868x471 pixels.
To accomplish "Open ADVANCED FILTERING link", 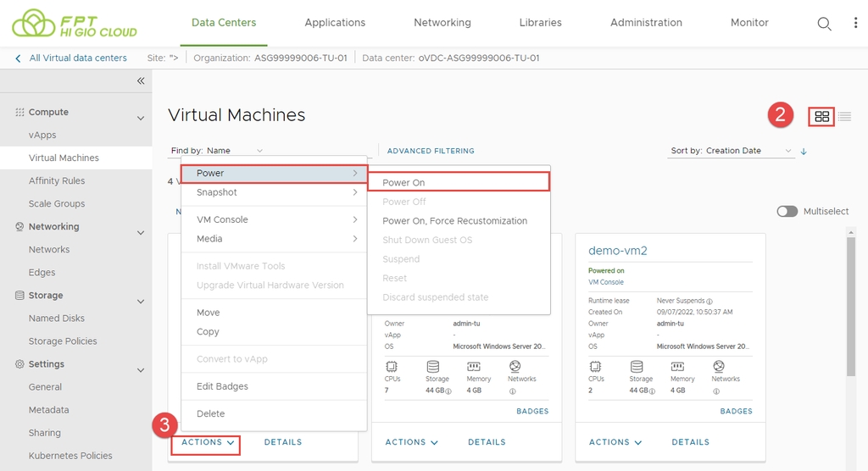I will (431, 151).
